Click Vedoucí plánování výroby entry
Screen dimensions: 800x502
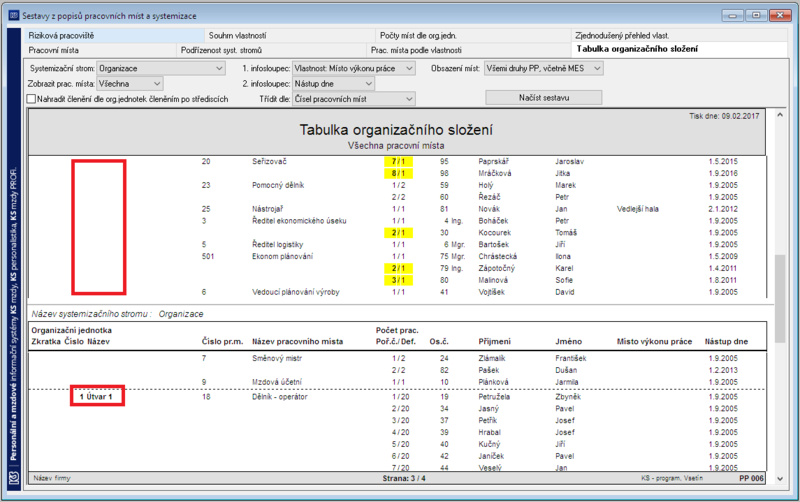coord(295,292)
